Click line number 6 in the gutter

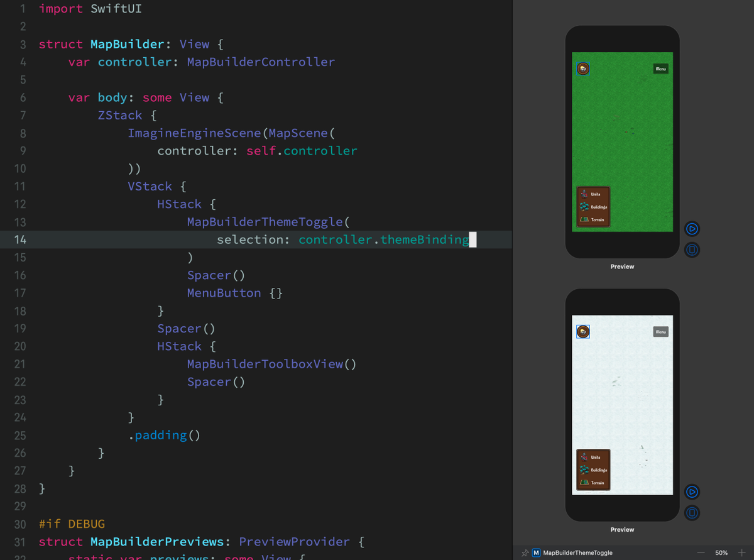point(23,98)
